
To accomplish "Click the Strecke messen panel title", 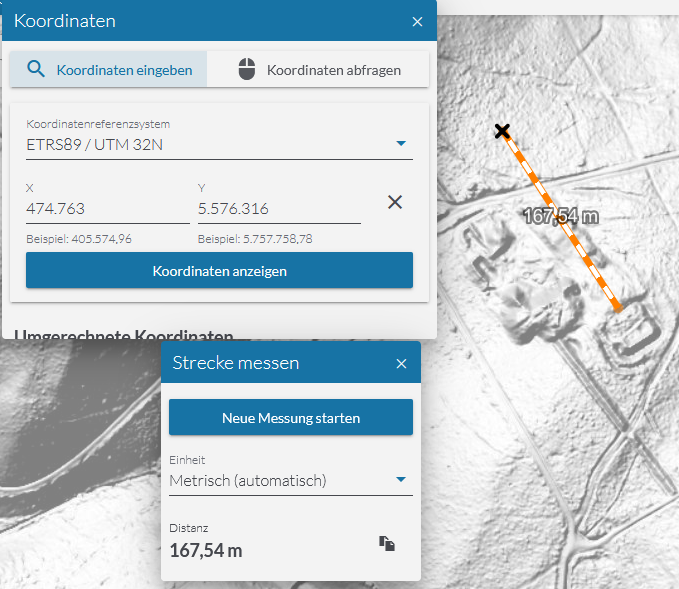I will [236, 363].
